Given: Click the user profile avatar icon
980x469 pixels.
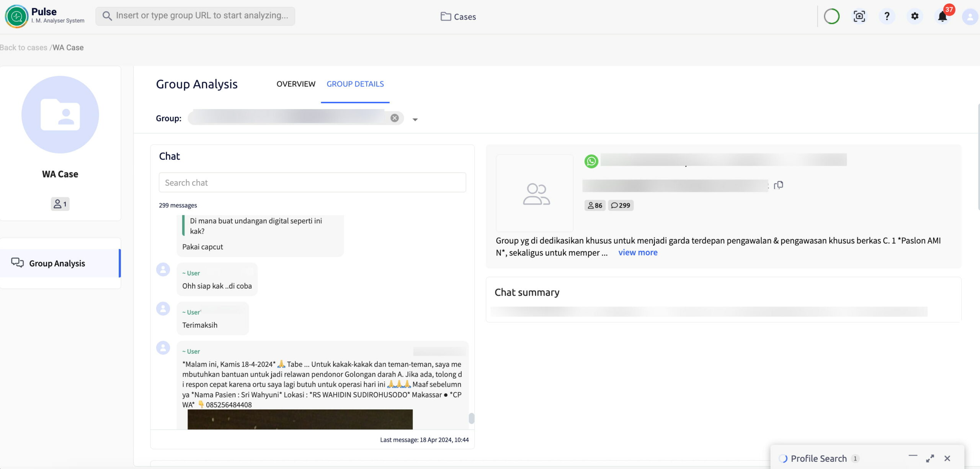Looking at the screenshot, I should 970,16.
